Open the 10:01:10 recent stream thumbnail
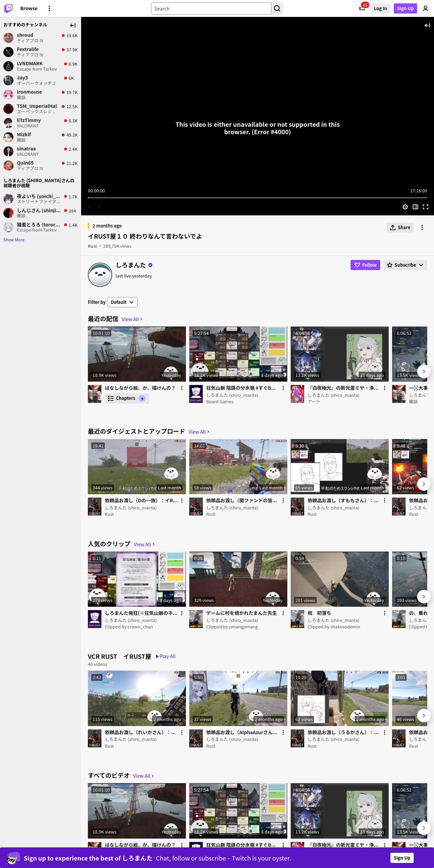The height and width of the screenshot is (868, 434). 137,354
